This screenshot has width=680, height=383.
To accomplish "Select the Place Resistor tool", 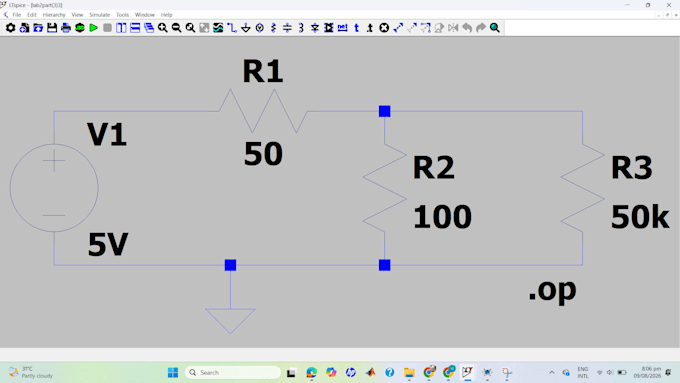I will 273,28.
